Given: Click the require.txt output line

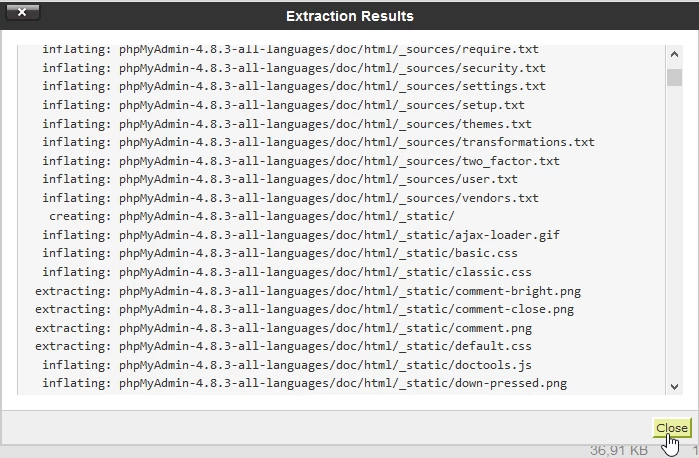Looking at the screenshot, I should [x=290, y=49].
